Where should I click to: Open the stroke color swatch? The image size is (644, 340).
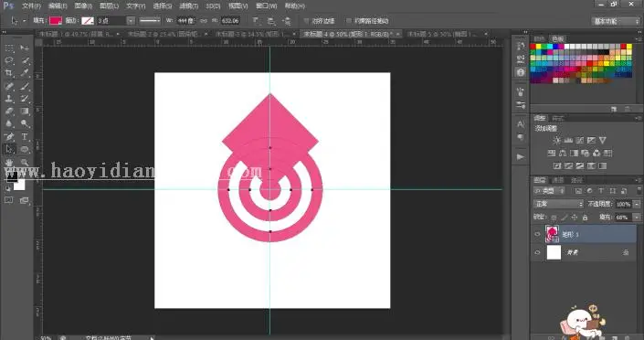[x=88, y=21]
